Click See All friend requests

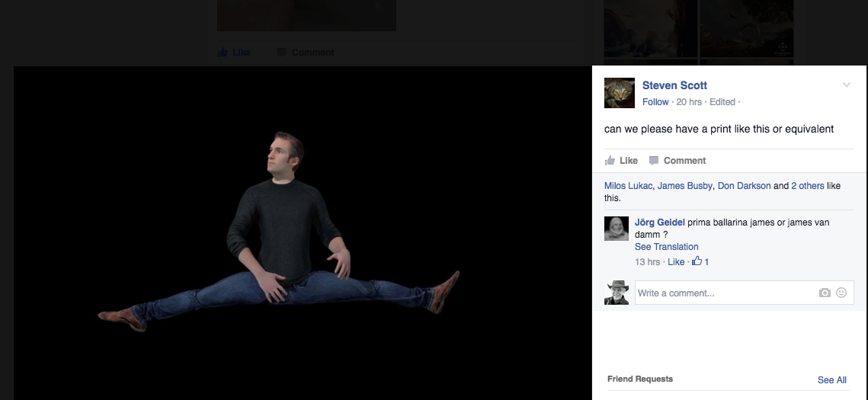(831, 380)
